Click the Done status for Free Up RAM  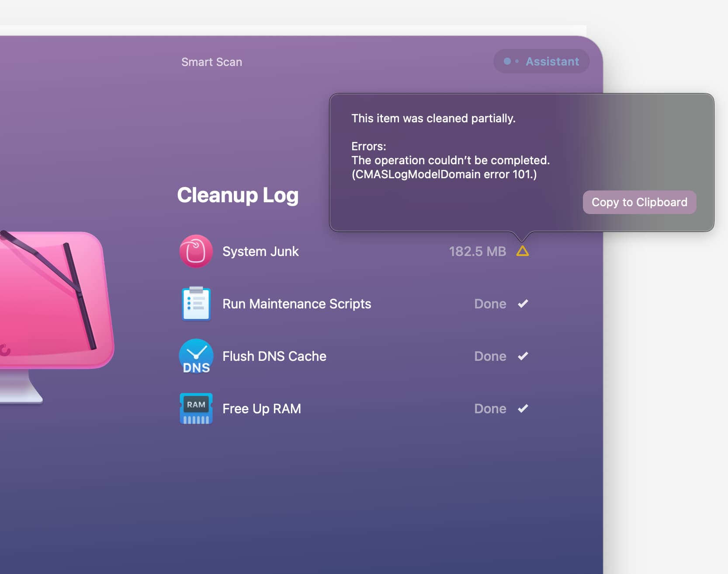pos(490,409)
